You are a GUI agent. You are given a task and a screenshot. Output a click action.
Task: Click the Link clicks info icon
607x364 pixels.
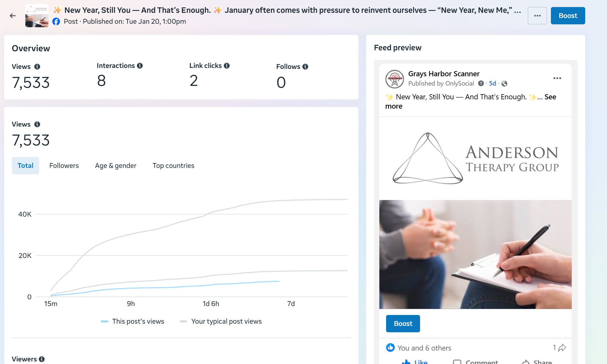(227, 66)
